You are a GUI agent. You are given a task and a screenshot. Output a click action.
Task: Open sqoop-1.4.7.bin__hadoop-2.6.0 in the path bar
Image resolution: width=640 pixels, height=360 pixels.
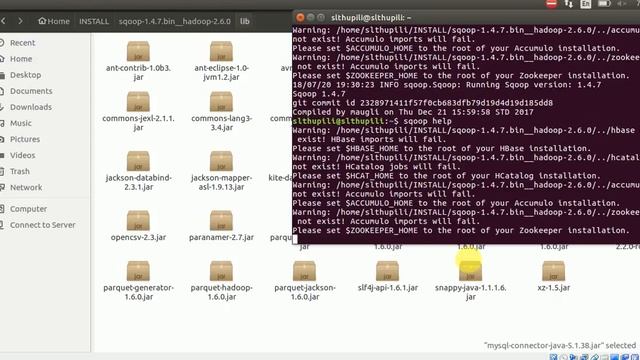[175, 21]
